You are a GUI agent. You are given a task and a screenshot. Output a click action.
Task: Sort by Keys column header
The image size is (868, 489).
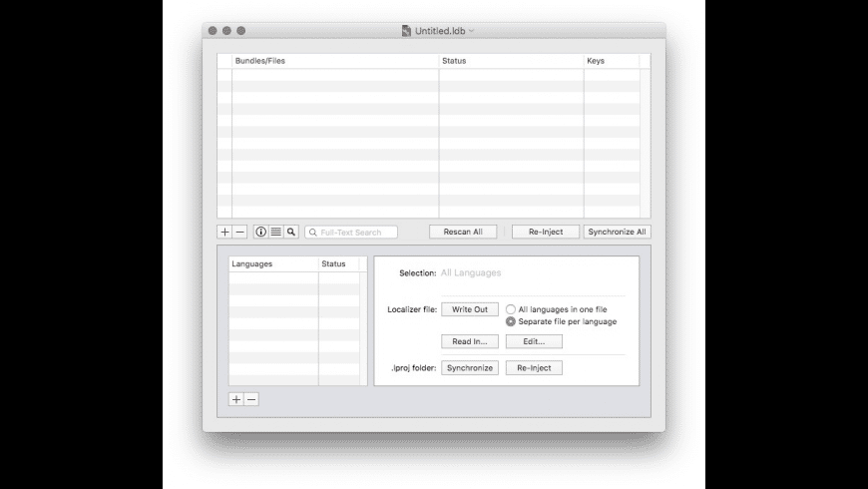point(612,61)
